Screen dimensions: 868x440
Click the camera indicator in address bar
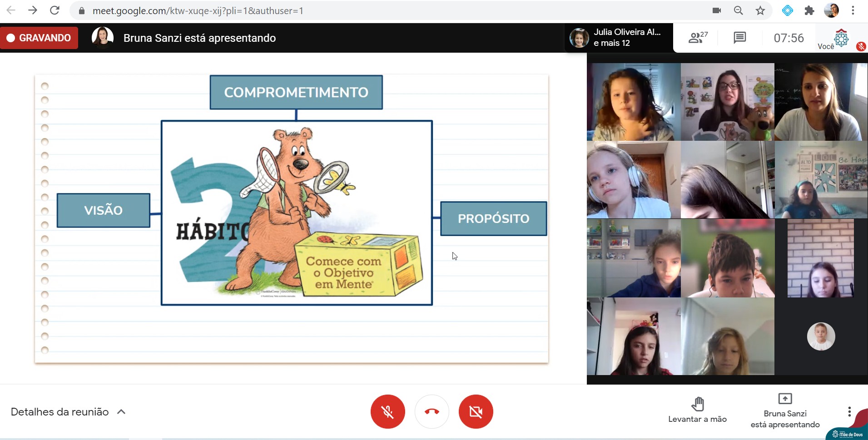click(x=717, y=10)
